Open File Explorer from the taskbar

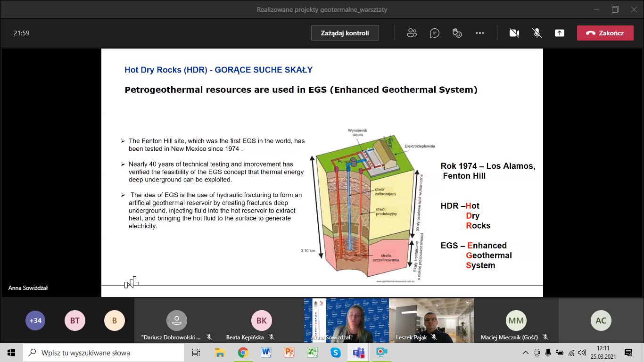point(220,353)
